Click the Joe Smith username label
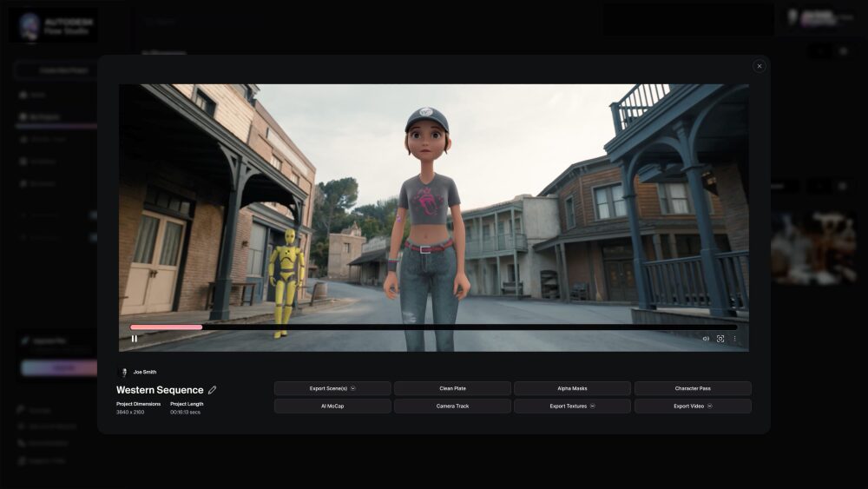 point(145,372)
